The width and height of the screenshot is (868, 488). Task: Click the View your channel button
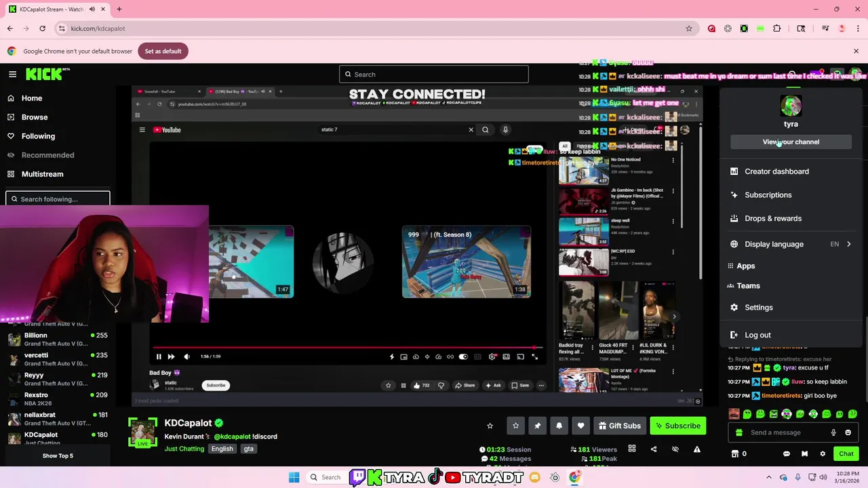[x=791, y=142]
